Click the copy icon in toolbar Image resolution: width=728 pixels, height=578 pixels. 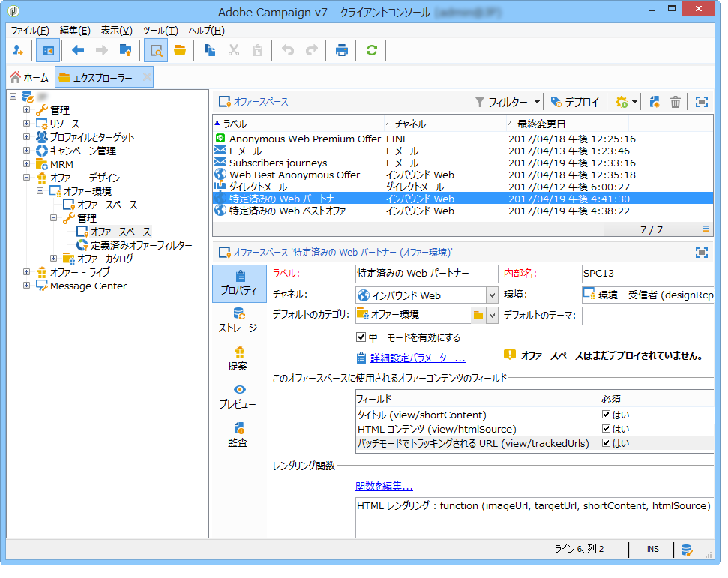pyautogui.click(x=210, y=50)
